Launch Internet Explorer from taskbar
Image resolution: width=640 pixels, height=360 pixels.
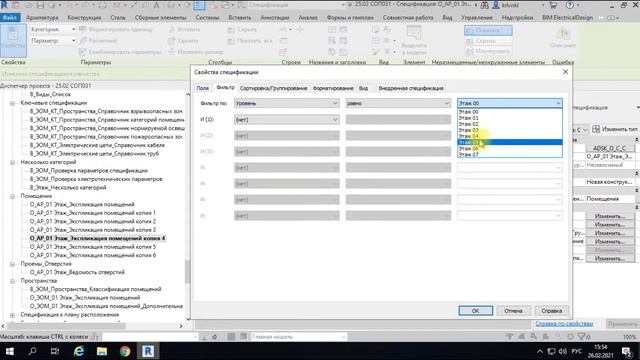(x=78, y=351)
